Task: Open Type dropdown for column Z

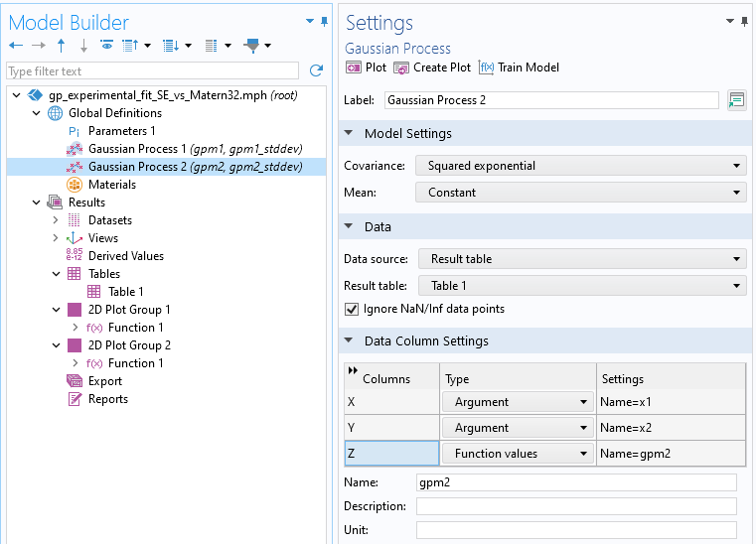Action: (x=518, y=454)
